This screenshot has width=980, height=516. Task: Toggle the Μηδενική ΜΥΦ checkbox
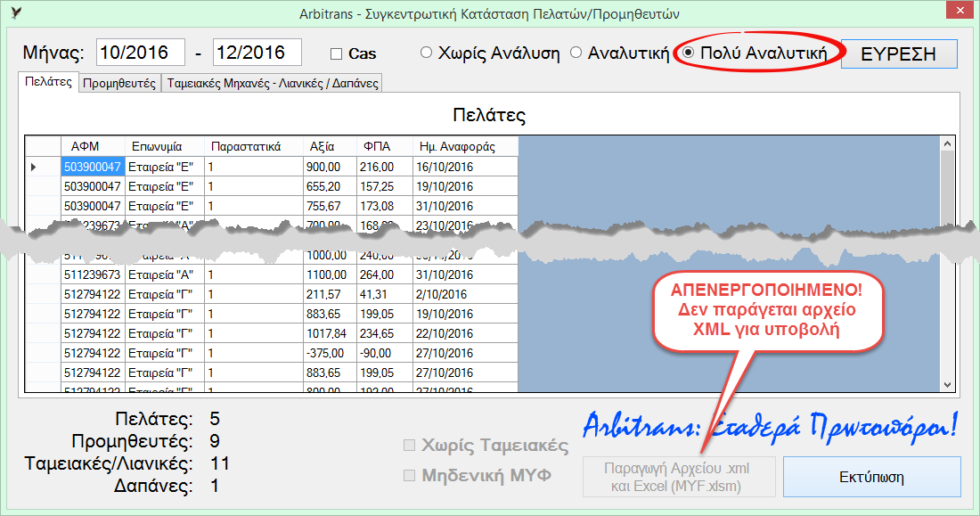[410, 475]
